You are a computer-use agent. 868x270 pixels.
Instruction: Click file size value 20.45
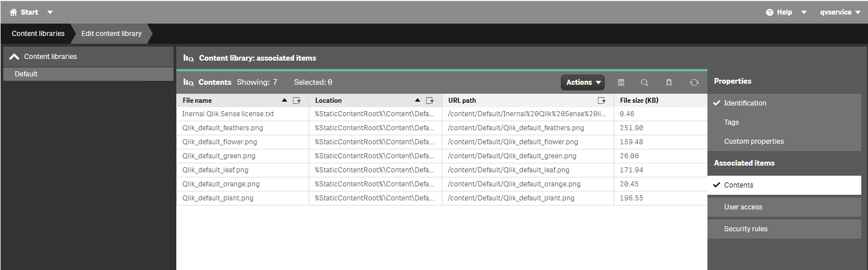(x=629, y=184)
